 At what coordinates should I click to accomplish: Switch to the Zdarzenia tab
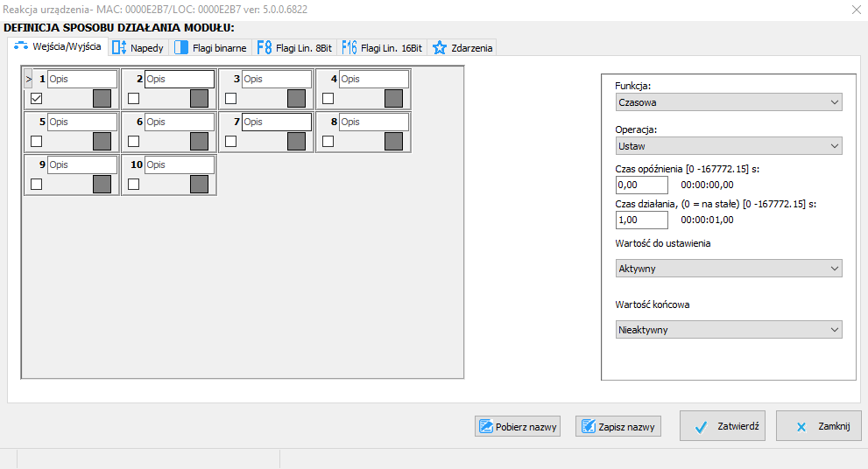tap(462, 47)
